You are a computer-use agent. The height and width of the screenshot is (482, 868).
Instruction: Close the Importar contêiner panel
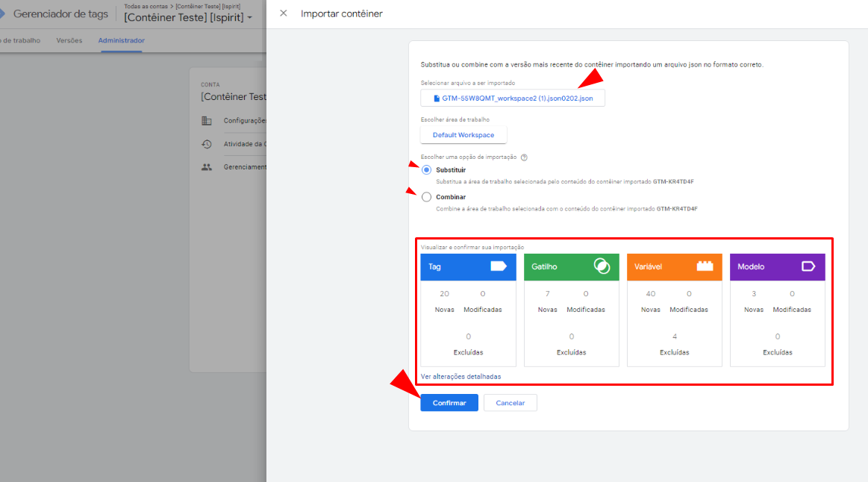(x=284, y=13)
